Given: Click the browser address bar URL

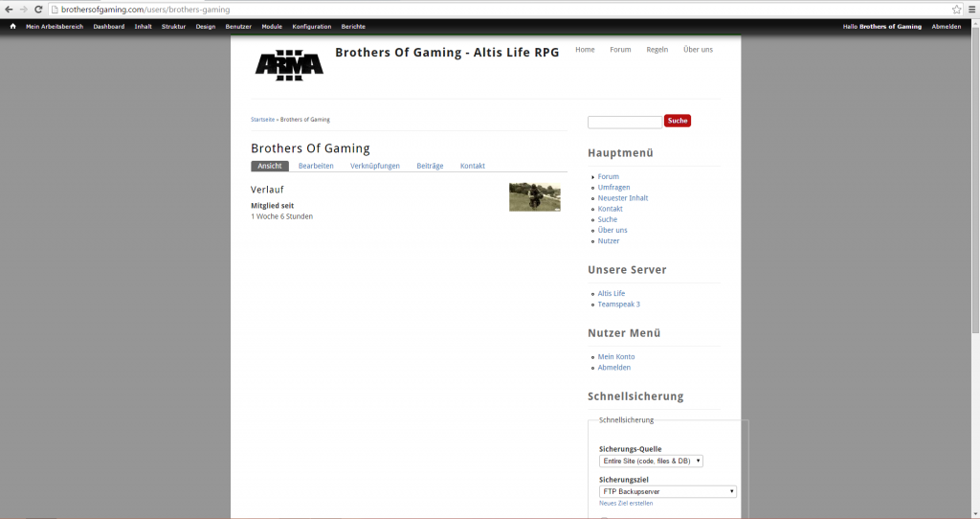Looking at the screenshot, I should 144,9.
